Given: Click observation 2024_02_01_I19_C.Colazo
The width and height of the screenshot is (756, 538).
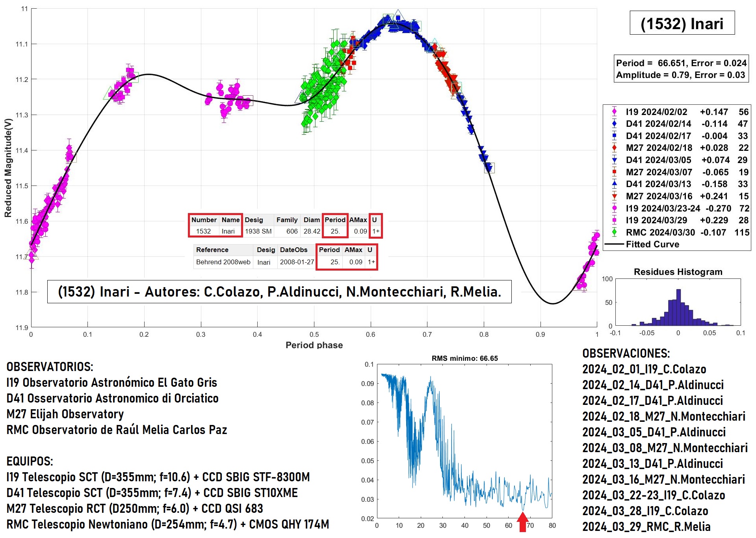Looking at the screenshot, I should (x=645, y=369).
